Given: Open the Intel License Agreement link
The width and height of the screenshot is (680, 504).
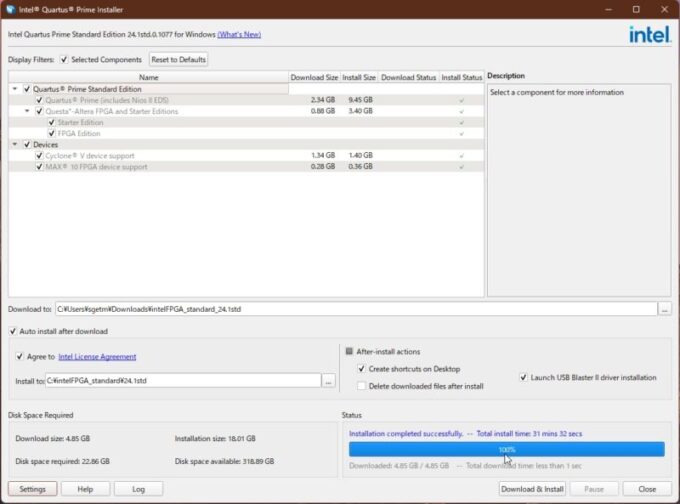Looking at the screenshot, I should [97, 357].
